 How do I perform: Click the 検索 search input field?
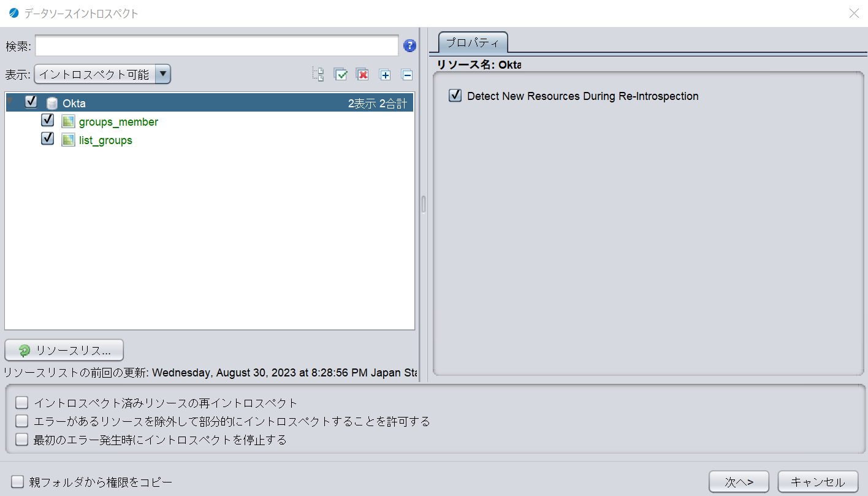(217, 45)
